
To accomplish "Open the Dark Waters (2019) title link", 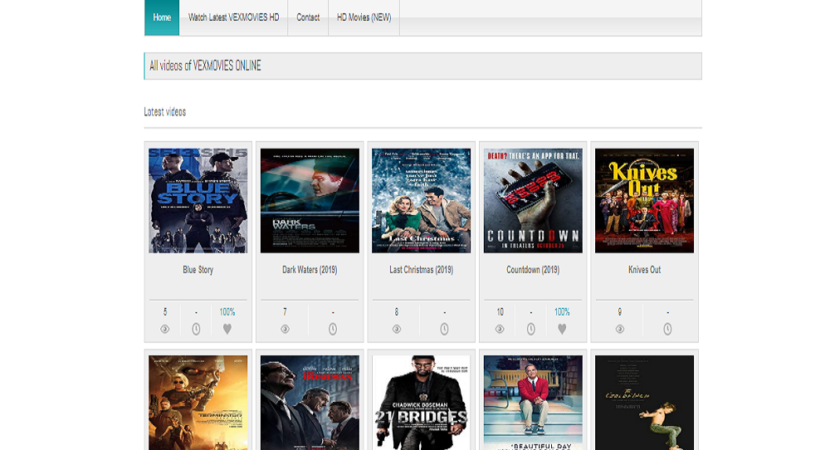I will click(310, 269).
